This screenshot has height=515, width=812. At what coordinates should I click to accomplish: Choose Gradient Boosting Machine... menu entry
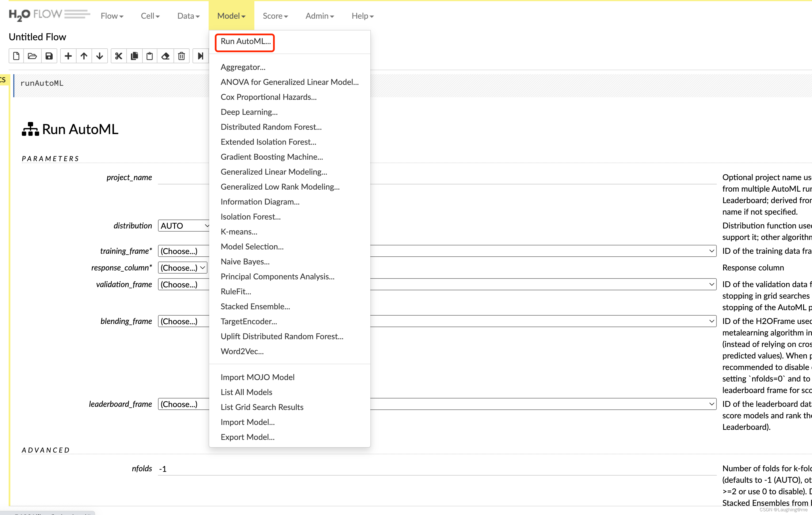tap(271, 157)
